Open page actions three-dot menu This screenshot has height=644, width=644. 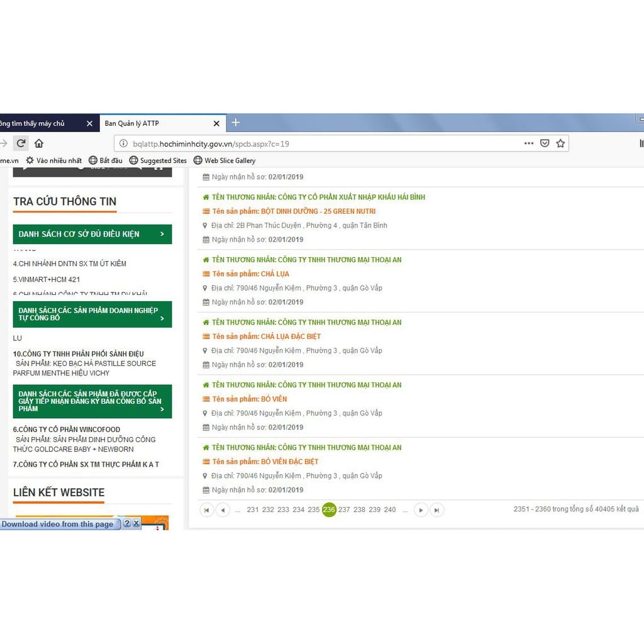pyautogui.click(x=529, y=143)
